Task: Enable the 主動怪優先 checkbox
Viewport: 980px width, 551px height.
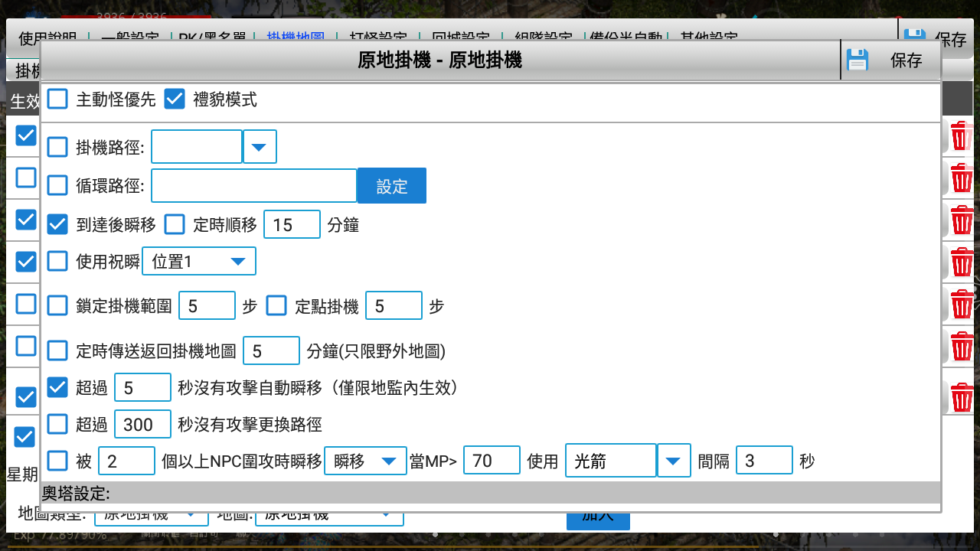Action: (57, 99)
